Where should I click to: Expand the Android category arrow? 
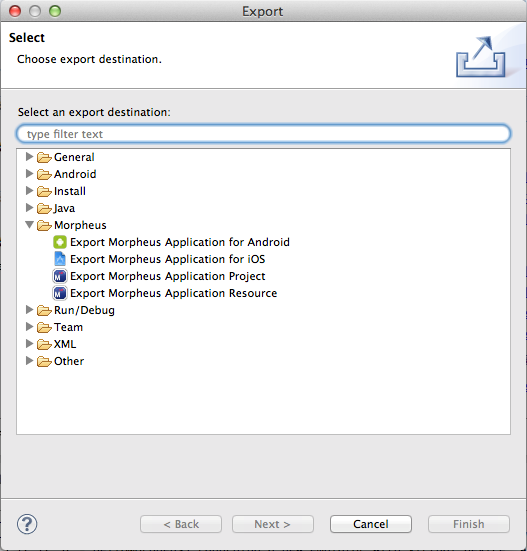point(30,174)
